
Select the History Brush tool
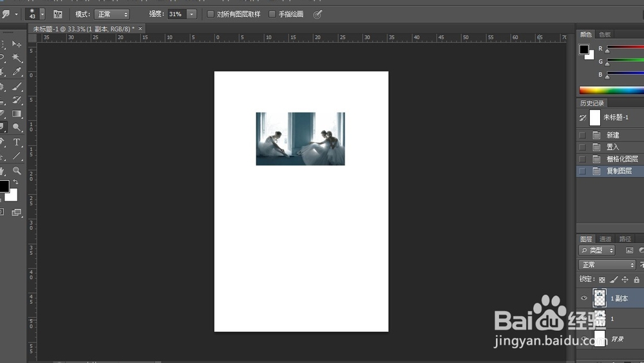coord(17,100)
